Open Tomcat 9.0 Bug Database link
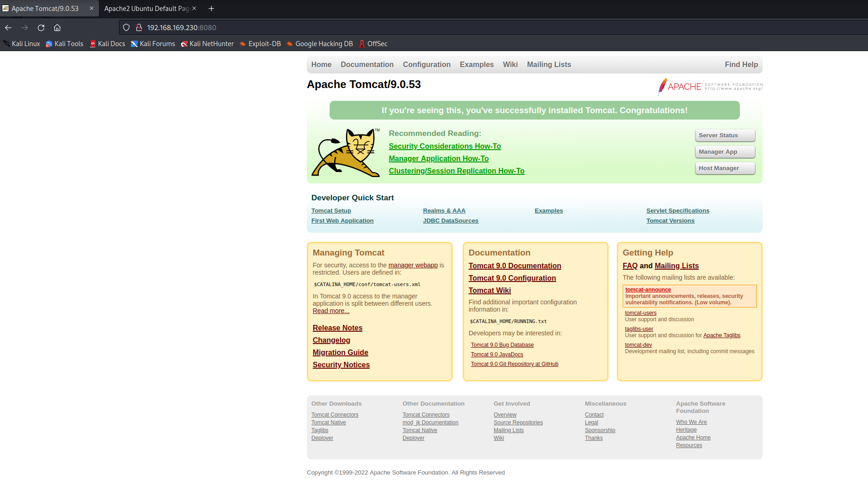 tap(502, 345)
